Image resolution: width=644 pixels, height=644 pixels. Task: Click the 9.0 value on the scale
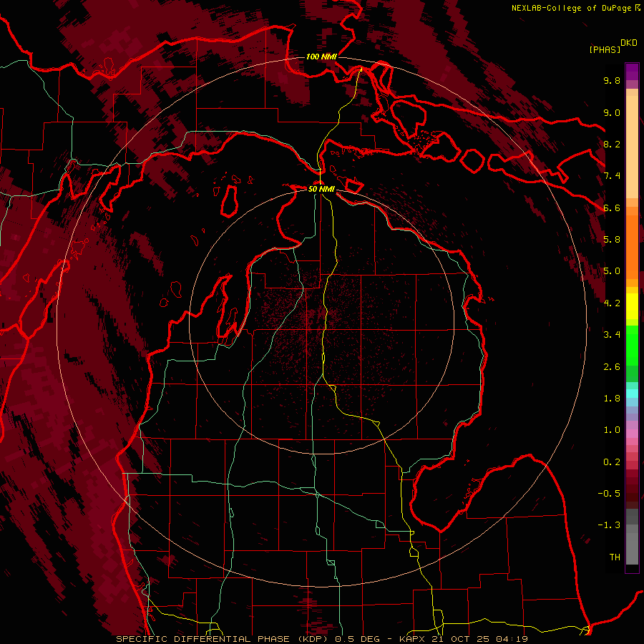(x=612, y=112)
